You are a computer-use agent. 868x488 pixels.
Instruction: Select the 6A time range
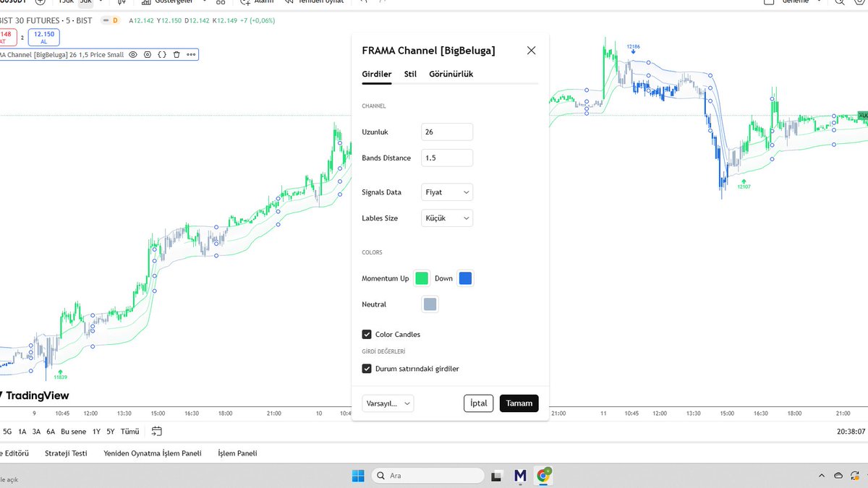tap(51, 432)
